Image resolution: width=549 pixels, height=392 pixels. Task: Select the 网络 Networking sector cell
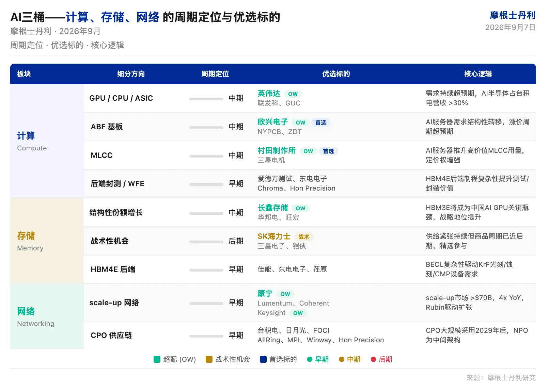[47, 316]
